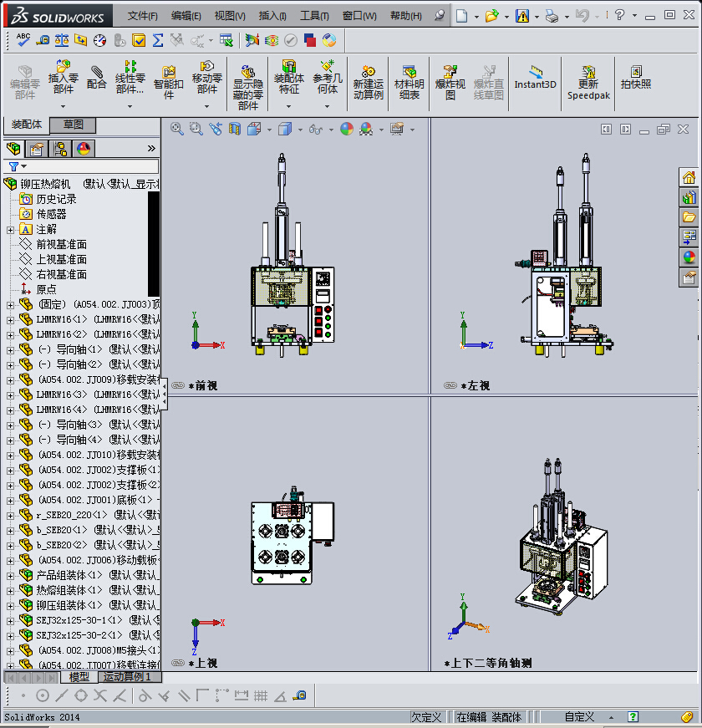Open File Explorer folder icon in task pane
This screenshot has height=728, width=702.
coord(689,217)
